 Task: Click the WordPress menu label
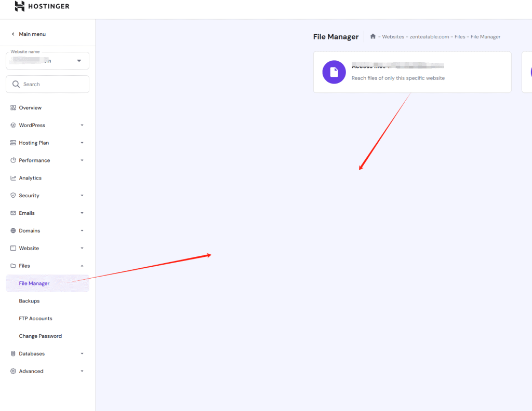(32, 126)
